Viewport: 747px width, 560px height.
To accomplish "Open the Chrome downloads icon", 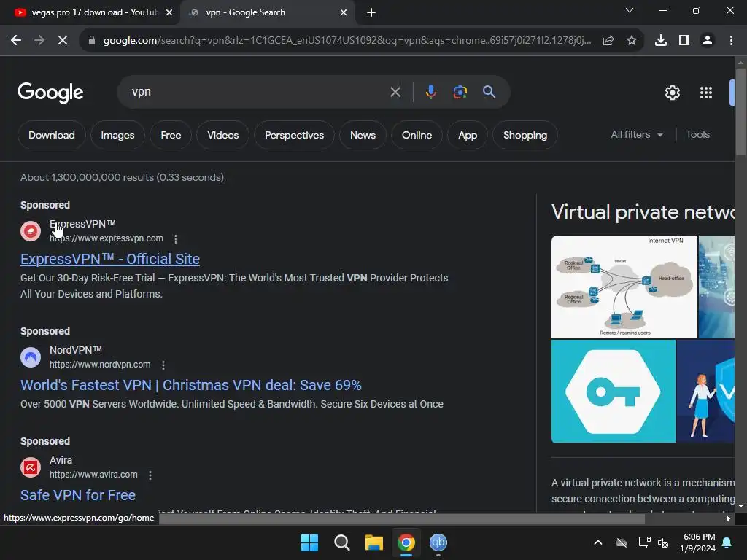I will point(661,41).
